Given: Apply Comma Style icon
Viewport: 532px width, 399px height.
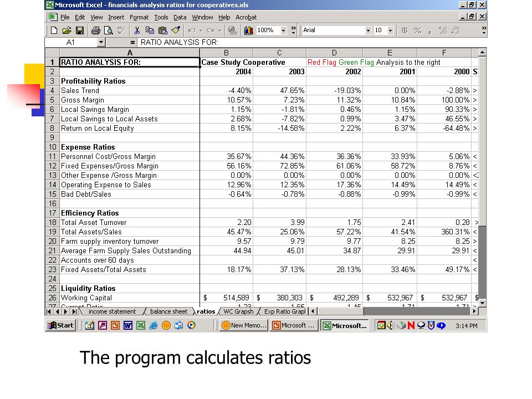Looking at the screenshot, I should point(430,31).
